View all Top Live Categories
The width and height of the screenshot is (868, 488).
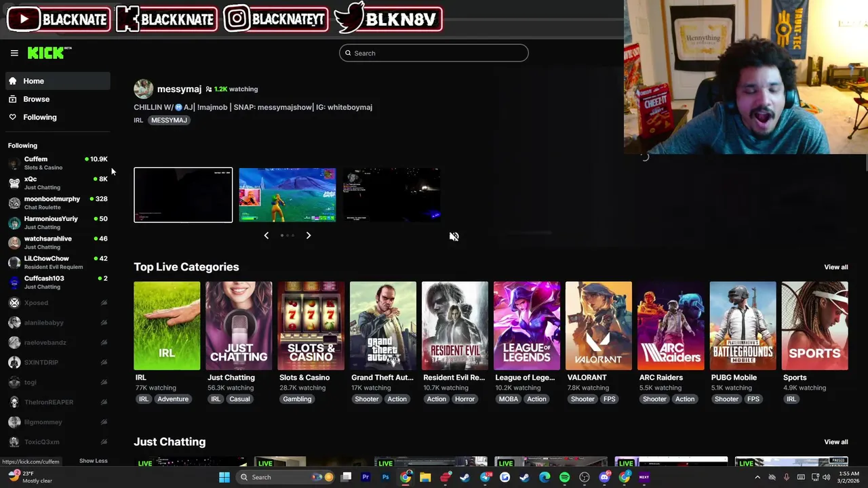835,267
